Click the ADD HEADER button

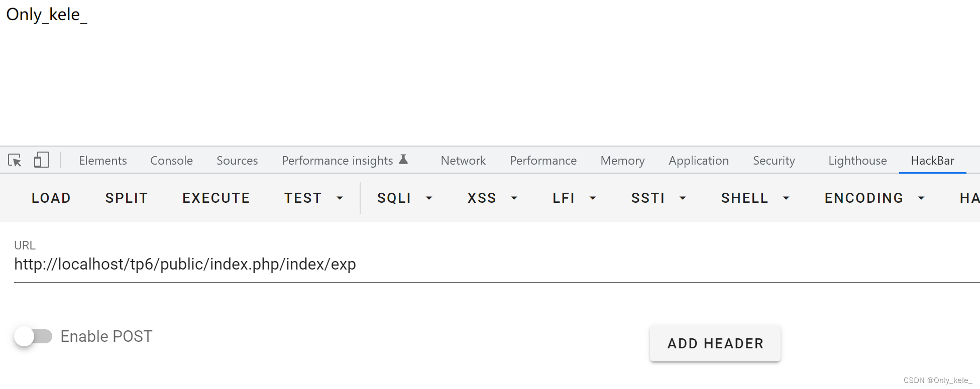coord(715,343)
